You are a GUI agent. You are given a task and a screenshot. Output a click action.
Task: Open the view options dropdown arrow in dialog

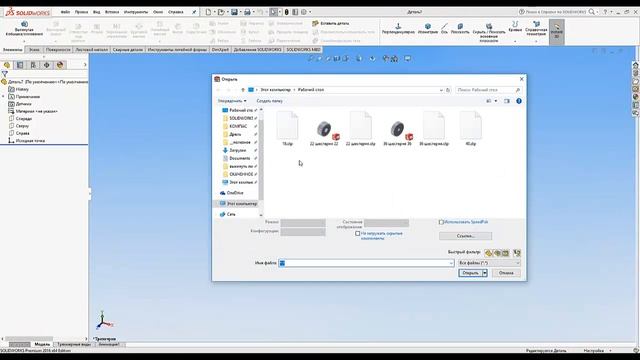[x=496, y=101]
